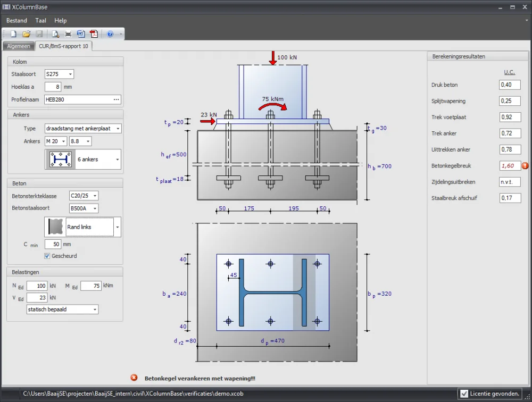The image size is (532, 402).
Task: Click the Druk beton U.C. value 0,40
Action: 510,85
